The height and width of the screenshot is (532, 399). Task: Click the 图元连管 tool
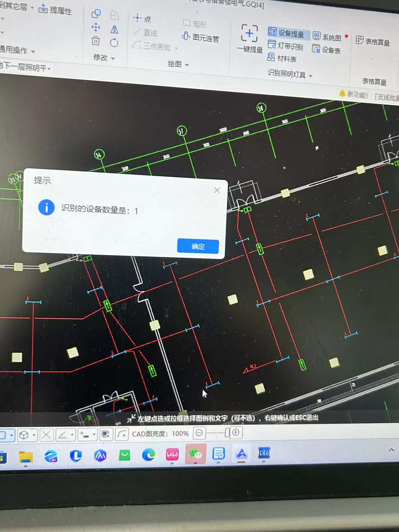click(201, 37)
